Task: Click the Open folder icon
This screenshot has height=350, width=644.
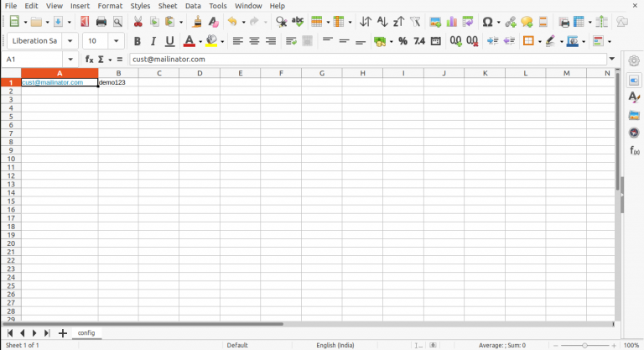Action: coord(36,22)
